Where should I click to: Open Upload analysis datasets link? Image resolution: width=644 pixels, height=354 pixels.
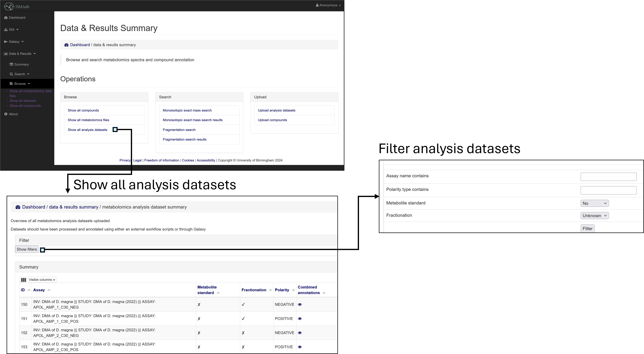[x=276, y=110]
